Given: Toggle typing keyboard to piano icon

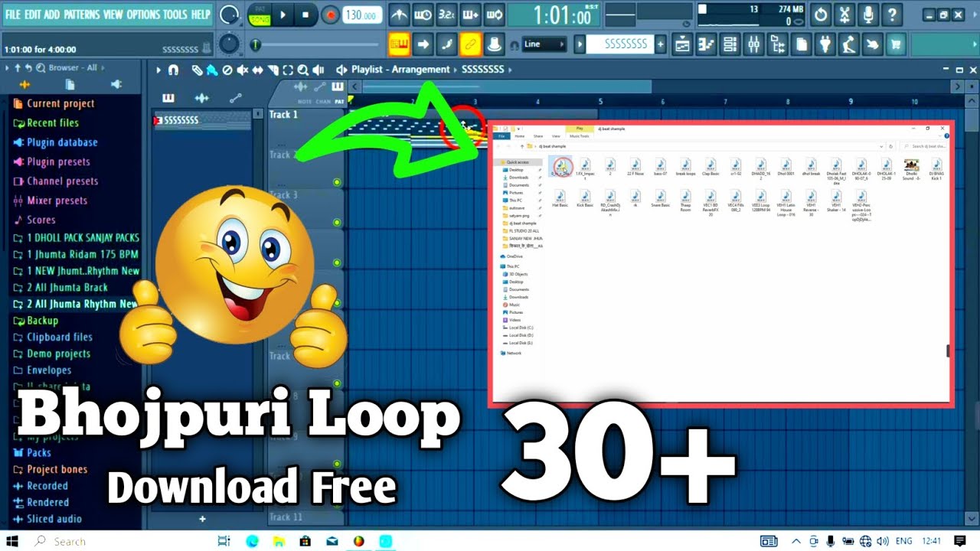Looking at the screenshot, I should point(399,44).
